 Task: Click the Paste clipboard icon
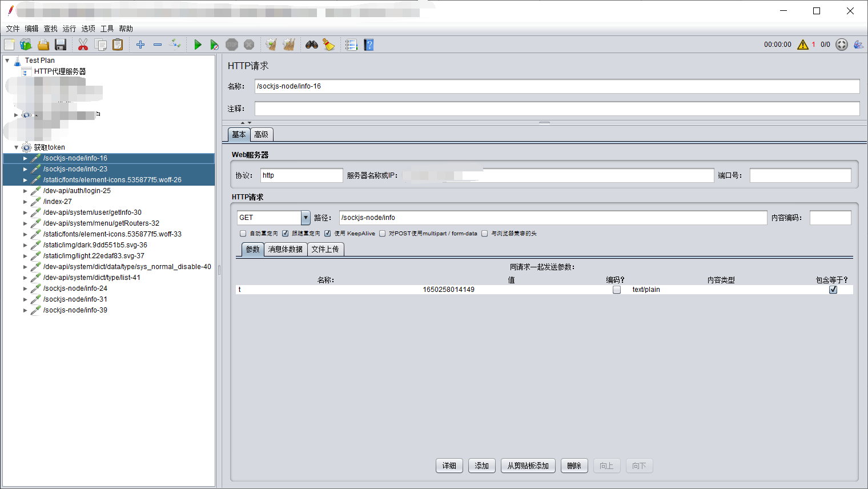tap(118, 45)
